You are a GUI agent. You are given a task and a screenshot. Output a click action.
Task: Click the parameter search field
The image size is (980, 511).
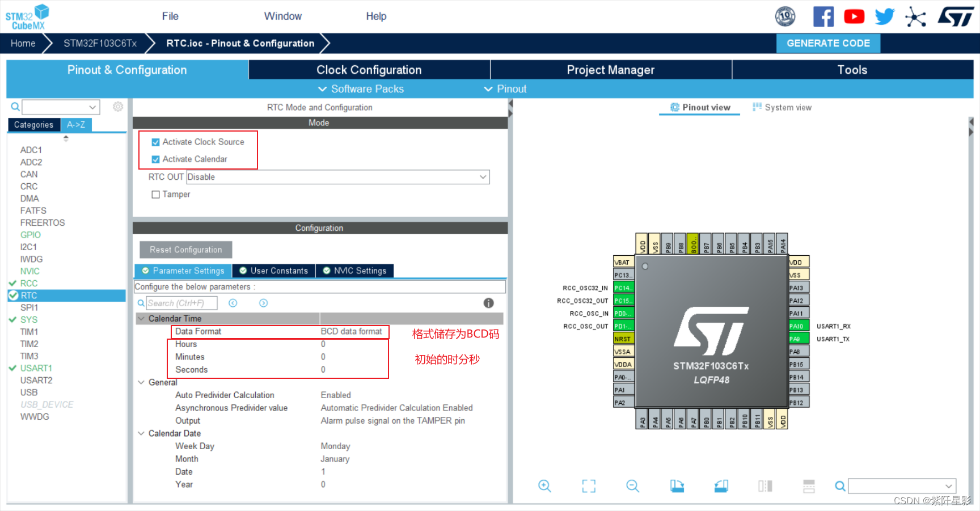pyautogui.click(x=182, y=303)
